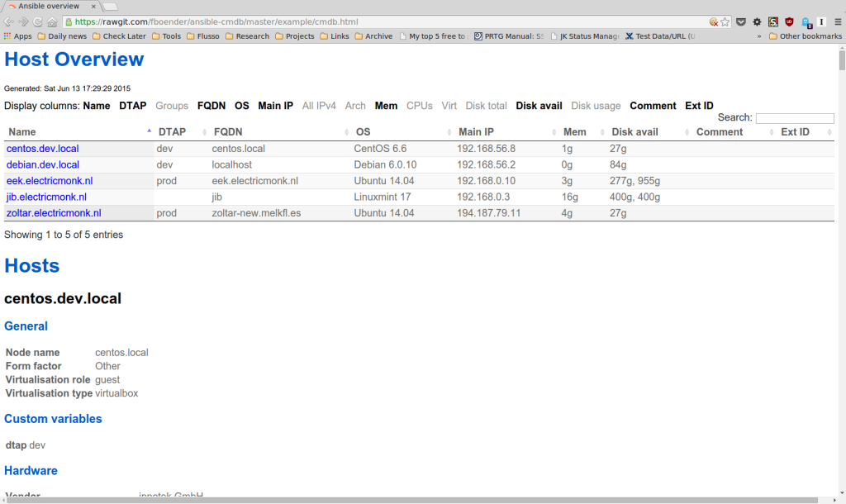This screenshot has height=504, width=846.
Task: Open Chrome hamburger menu
Action: (x=837, y=22)
